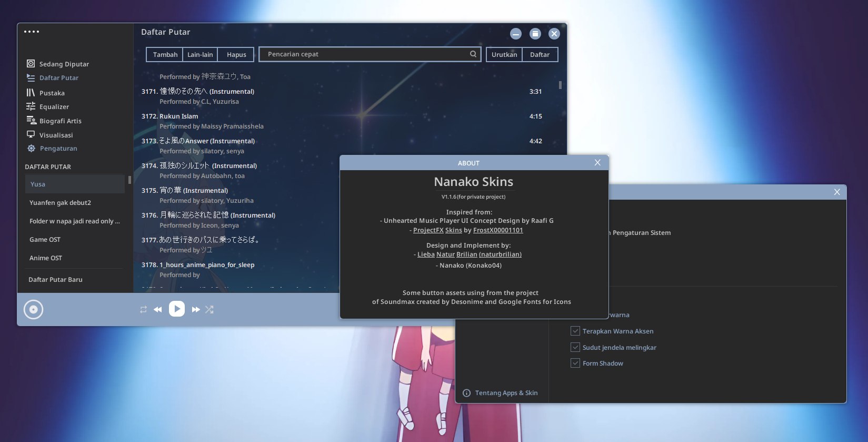Click the disc album art icon

coord(33,309)
